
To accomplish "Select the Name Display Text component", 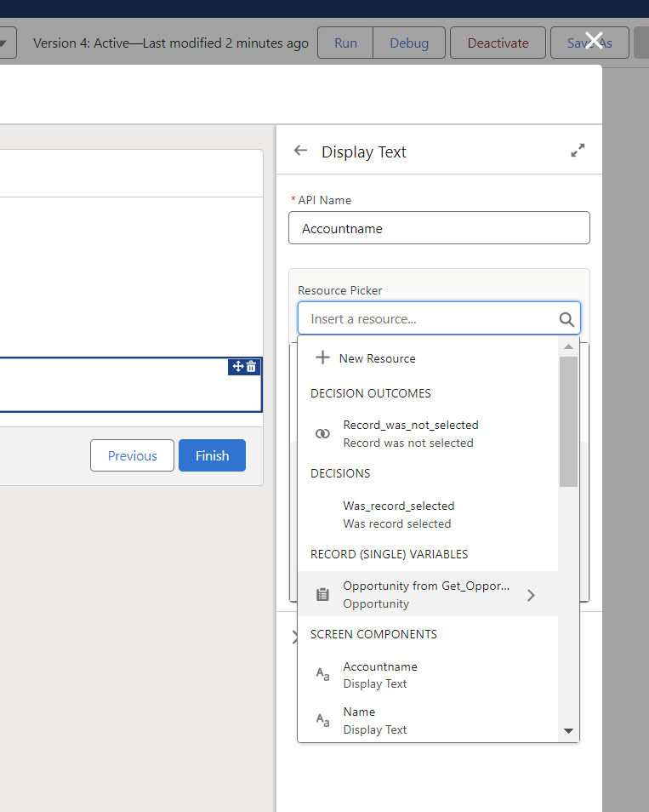I will 428,720.
